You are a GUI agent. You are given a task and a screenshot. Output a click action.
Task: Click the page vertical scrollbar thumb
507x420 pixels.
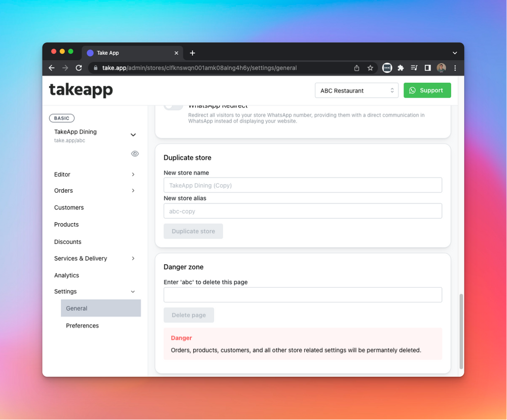461,331
